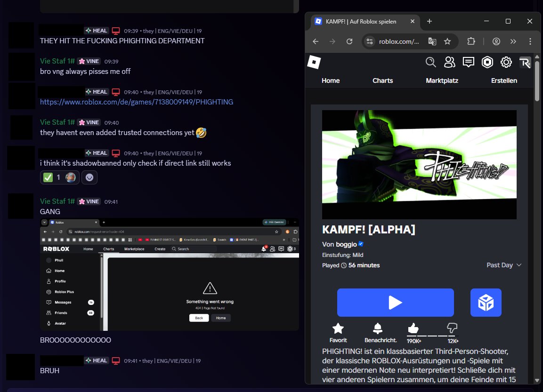Image resolution: width=543 pixels, height=392 pixels.
Task: Bookmark this page with the star icon
Action: (x=447, y=41)
